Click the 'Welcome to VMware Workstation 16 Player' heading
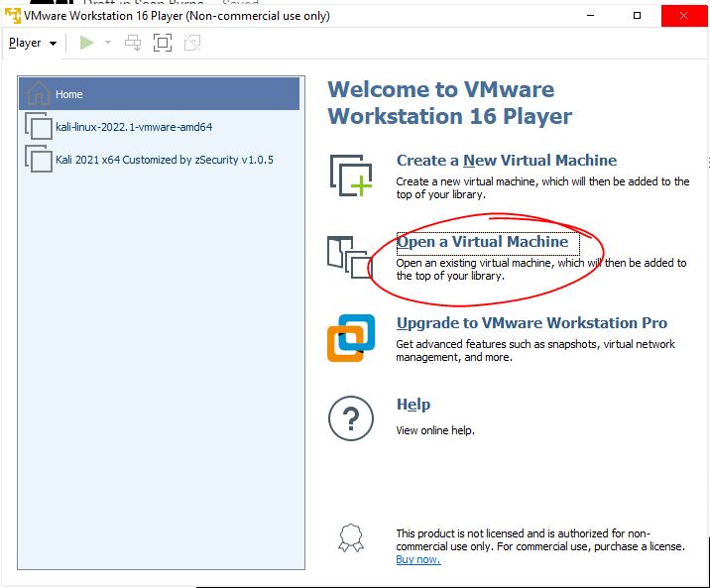The image size is (710, 588). 449,103
